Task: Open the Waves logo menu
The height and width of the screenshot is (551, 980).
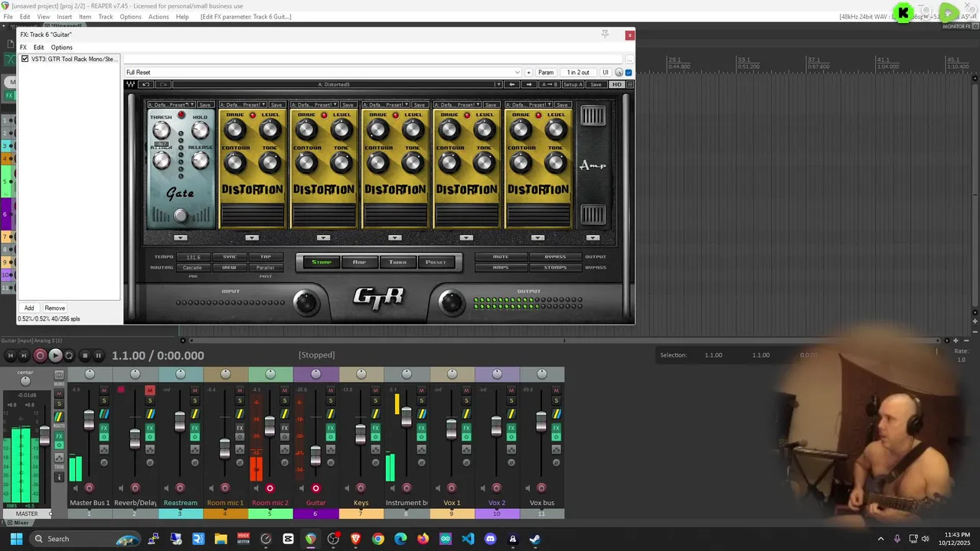Action: tap(131, 84)
